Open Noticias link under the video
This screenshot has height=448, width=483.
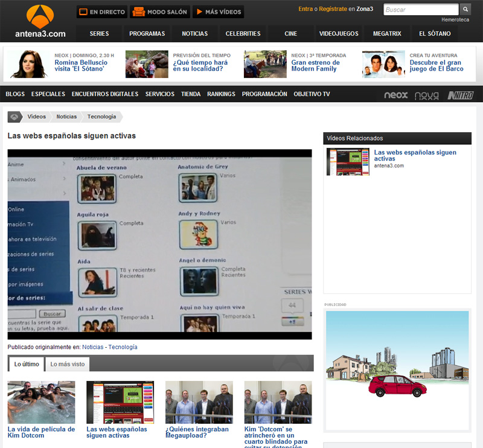pyautogui.click(x=93, y=347)
